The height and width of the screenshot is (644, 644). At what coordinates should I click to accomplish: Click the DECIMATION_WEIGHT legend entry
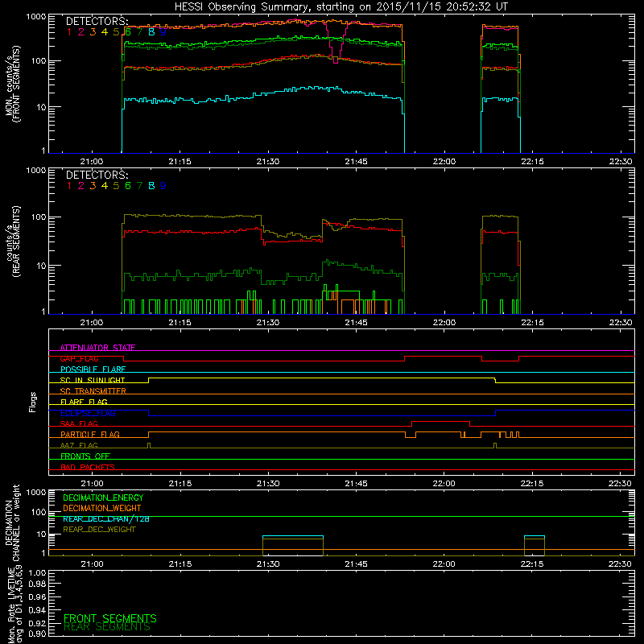(x=102, y=509)
